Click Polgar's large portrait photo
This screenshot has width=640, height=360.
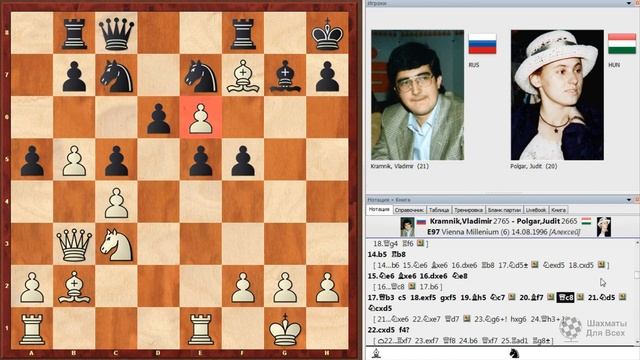[557, 95]
